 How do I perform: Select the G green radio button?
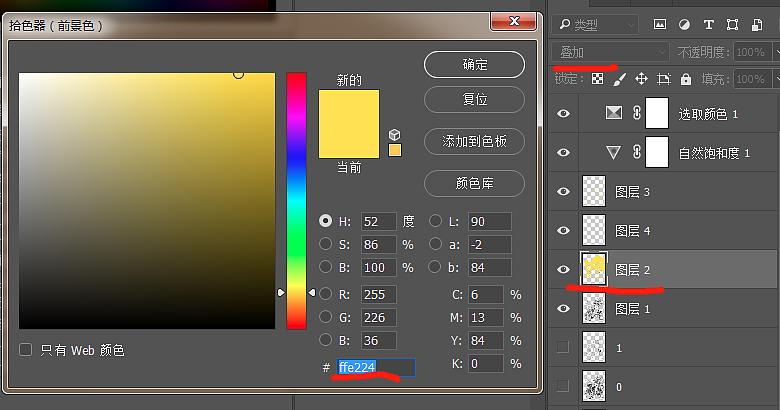[325, 316]
